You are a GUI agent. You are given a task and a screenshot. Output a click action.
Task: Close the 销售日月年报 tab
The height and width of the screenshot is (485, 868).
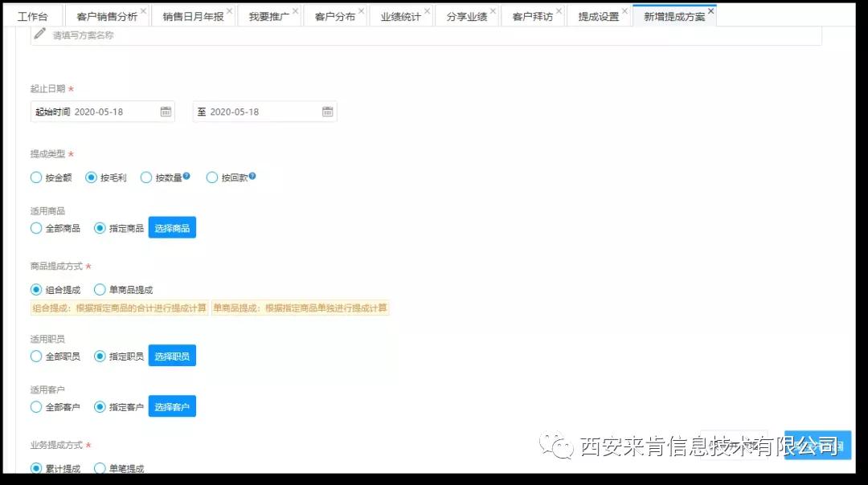coord(230,10)
